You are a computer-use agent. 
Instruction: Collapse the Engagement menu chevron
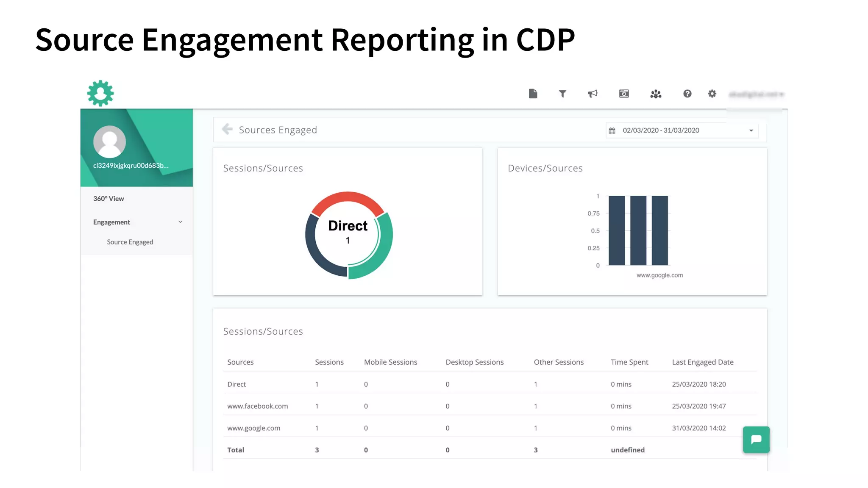(x=180, y=222)
